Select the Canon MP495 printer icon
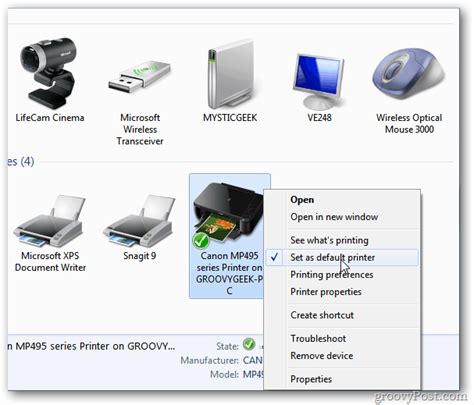Image resolution: width=474 pixels, height=405 pixels. click(x=229, y=215)
